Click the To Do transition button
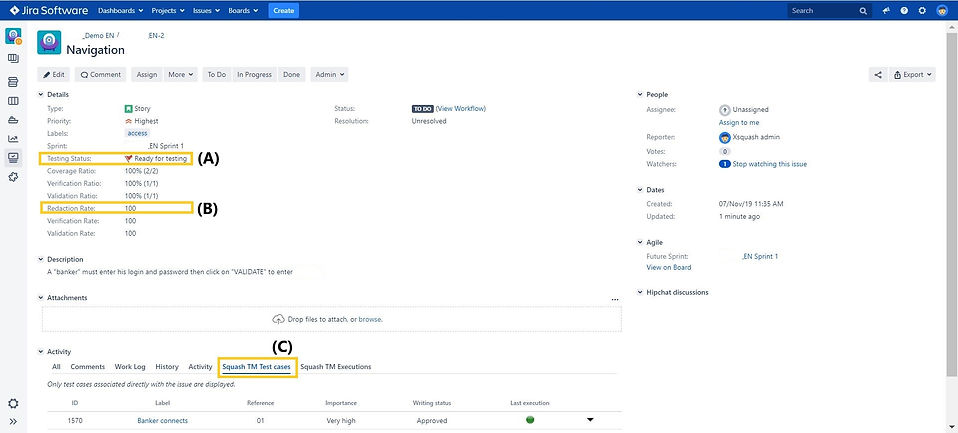This screenshot has height=433, width=958. point(216,75)
